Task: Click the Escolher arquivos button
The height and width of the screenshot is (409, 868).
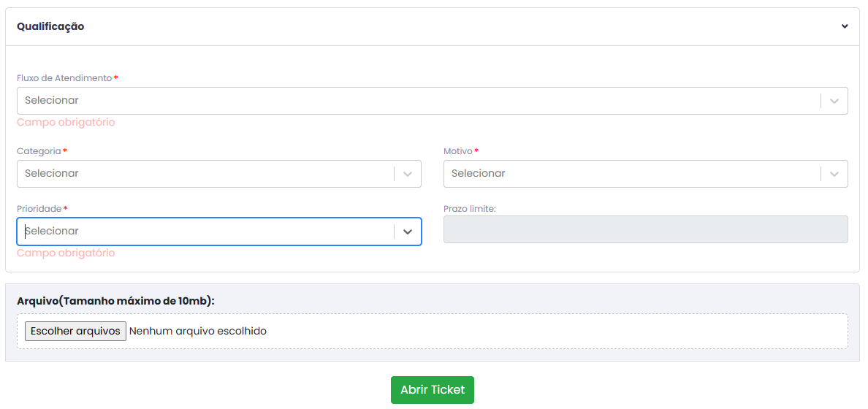Action: pyautogui.click(x=75, y=331)
